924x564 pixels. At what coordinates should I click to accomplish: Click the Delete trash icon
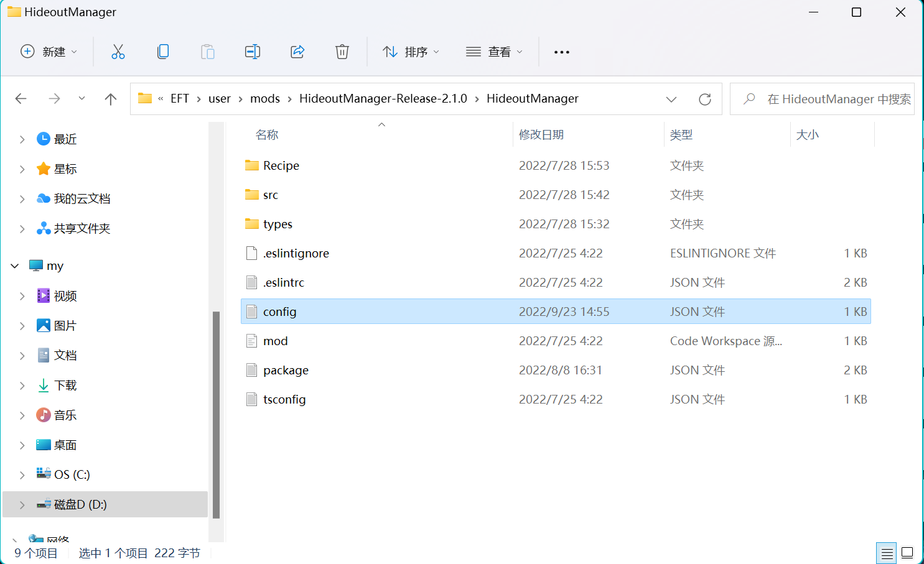click(x=342, y=52)
